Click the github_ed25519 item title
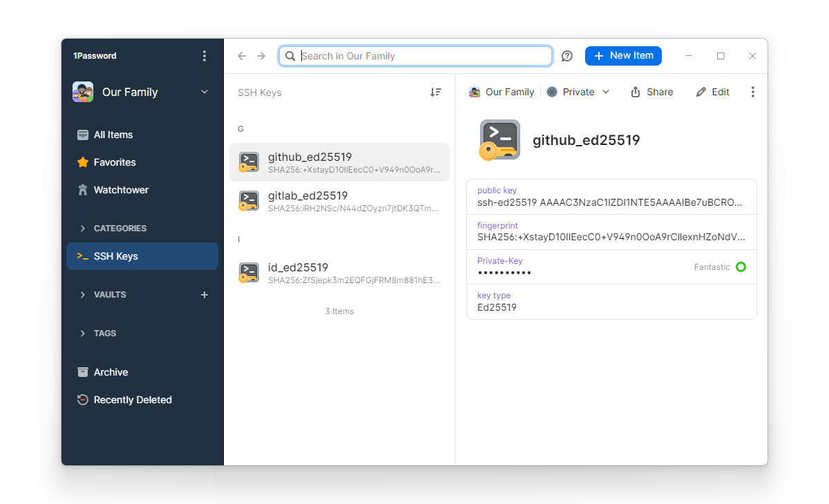 587,140
